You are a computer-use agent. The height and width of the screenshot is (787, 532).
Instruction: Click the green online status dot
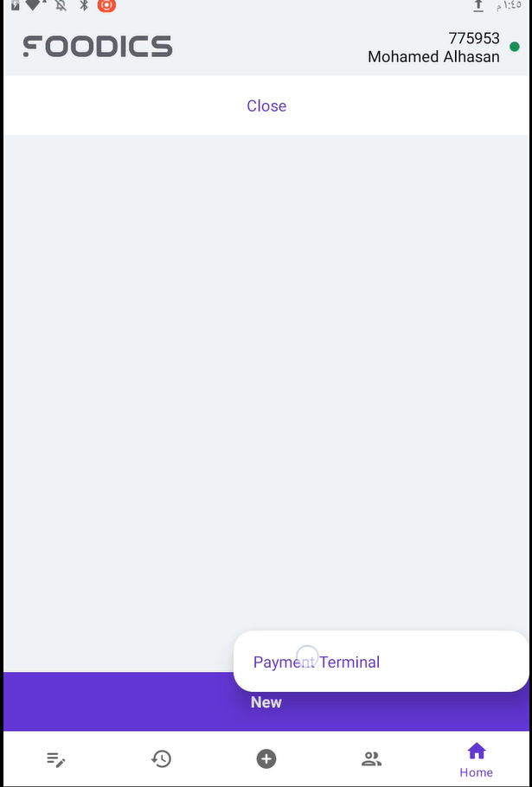(515, 47)
